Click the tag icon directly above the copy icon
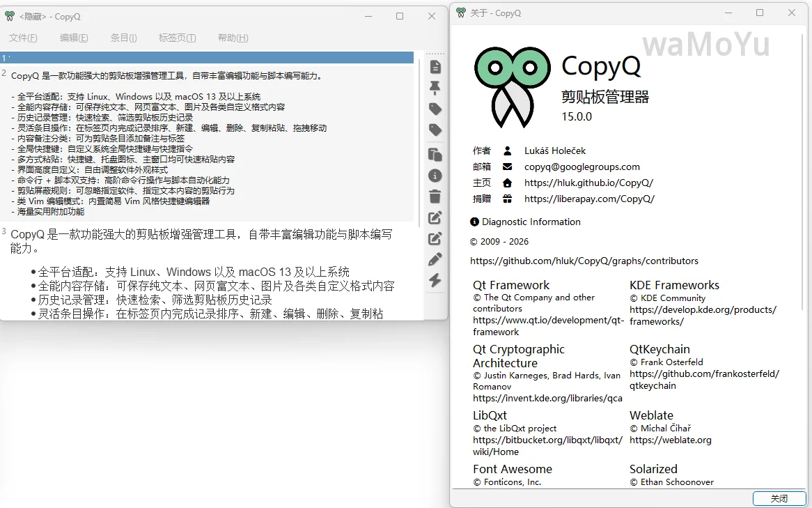Image resolution: width=812 pixels, height=508 pixels. click(435, 130)
